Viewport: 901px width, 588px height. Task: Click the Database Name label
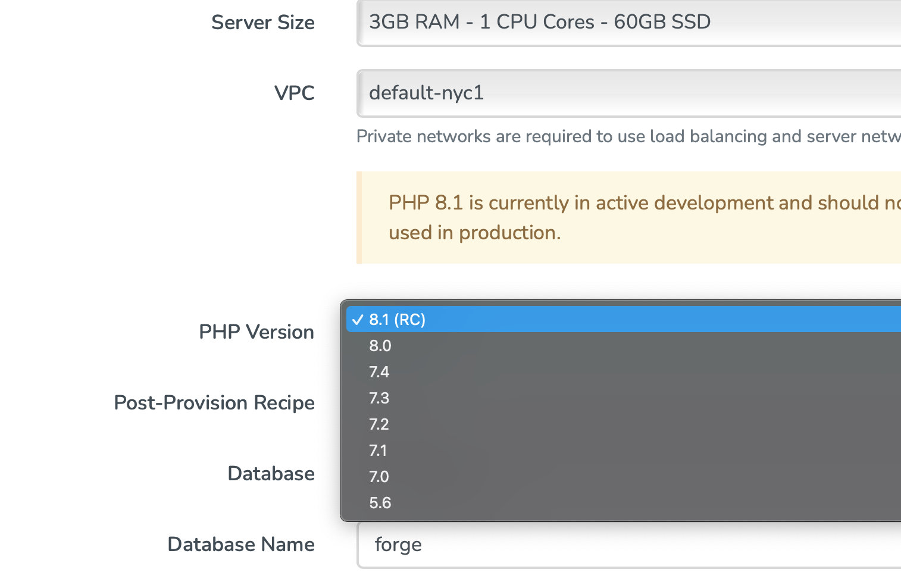coord(241,545)
